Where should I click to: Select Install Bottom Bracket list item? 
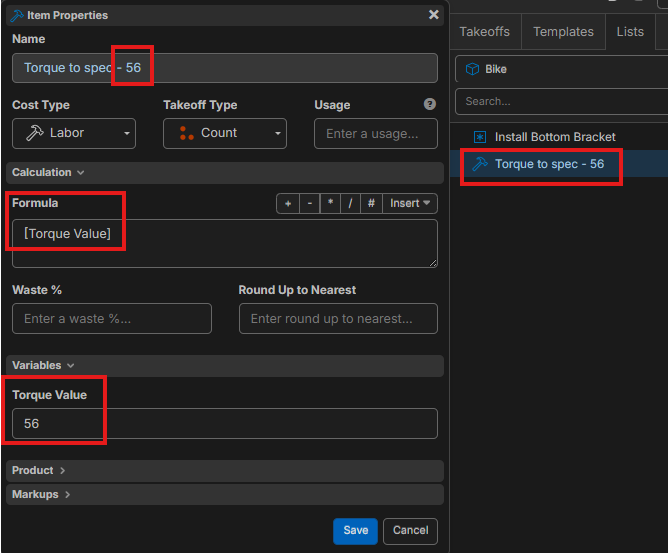tap(555, 137)
